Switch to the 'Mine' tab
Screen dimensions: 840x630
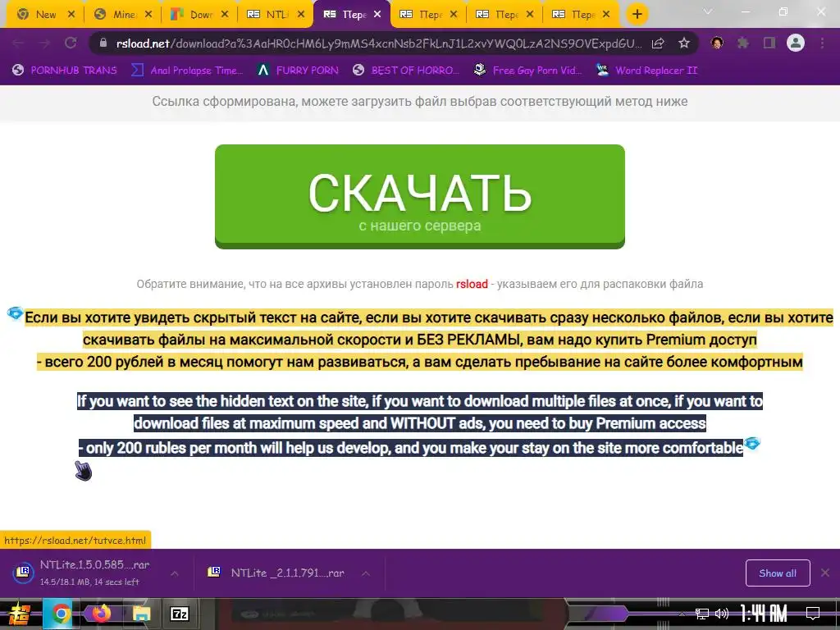coord(121,15)
